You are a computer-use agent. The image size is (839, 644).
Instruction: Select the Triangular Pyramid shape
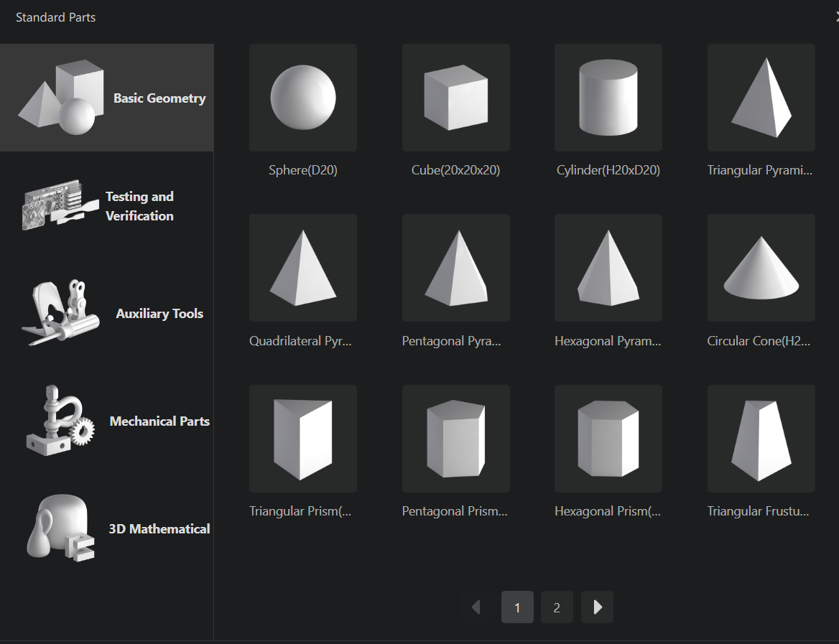[x=761, y=98]
